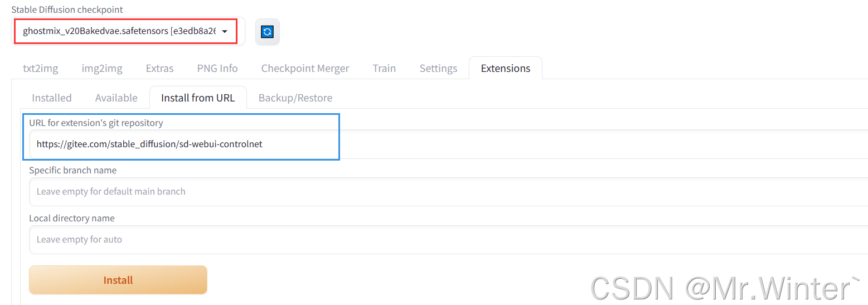Open the Settings tab

click(438, 68)
